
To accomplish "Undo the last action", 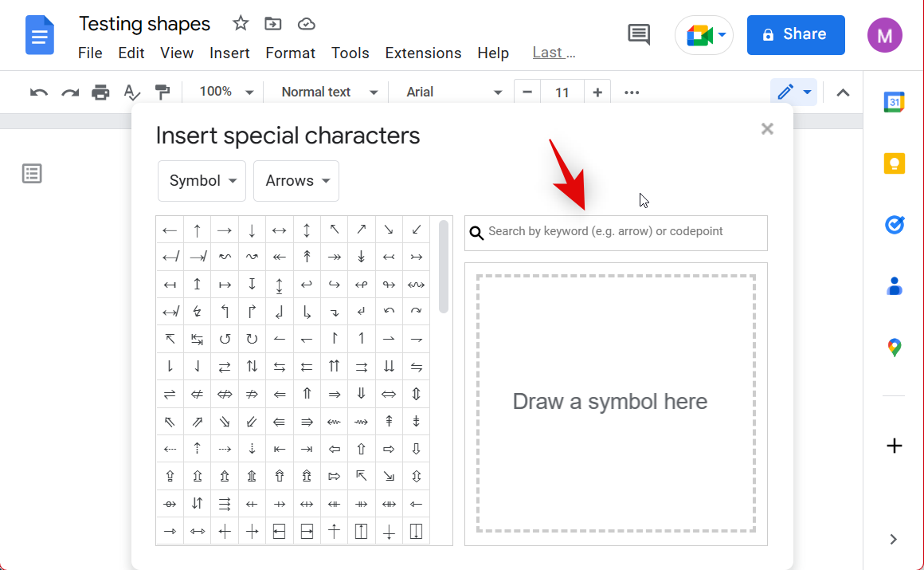I will [39, 92].
